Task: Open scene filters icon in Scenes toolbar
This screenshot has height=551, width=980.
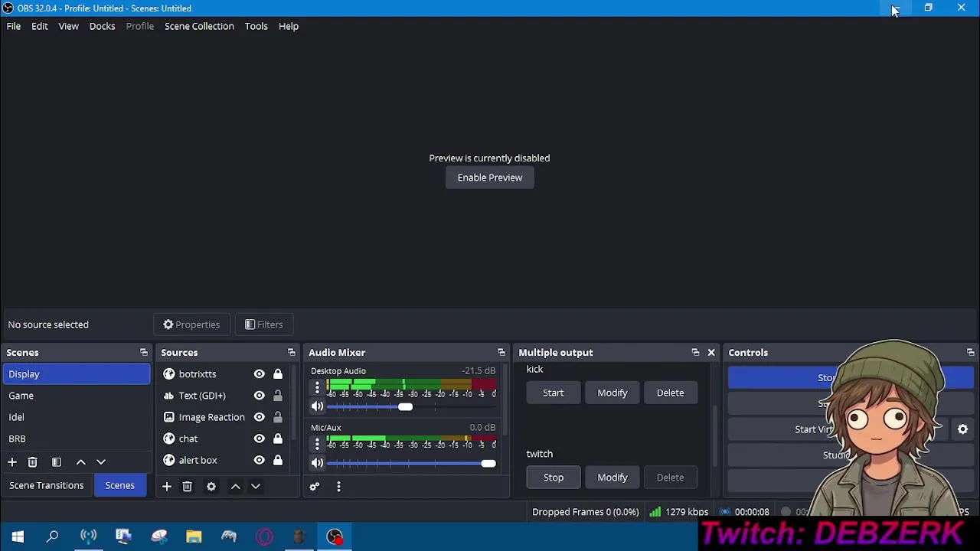Action: [56, 462]
